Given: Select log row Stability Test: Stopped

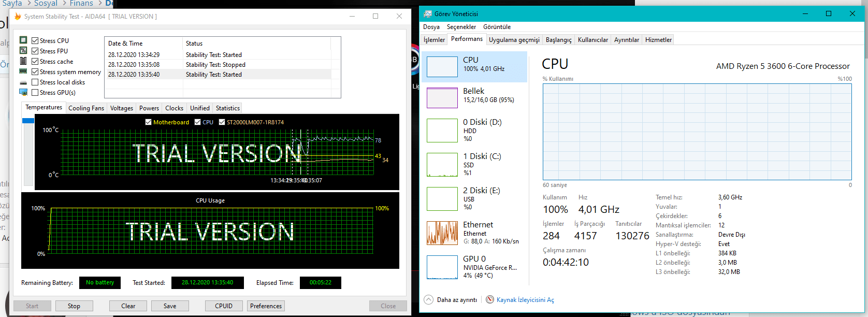Looking at the screenshot, I should (218, 65).
